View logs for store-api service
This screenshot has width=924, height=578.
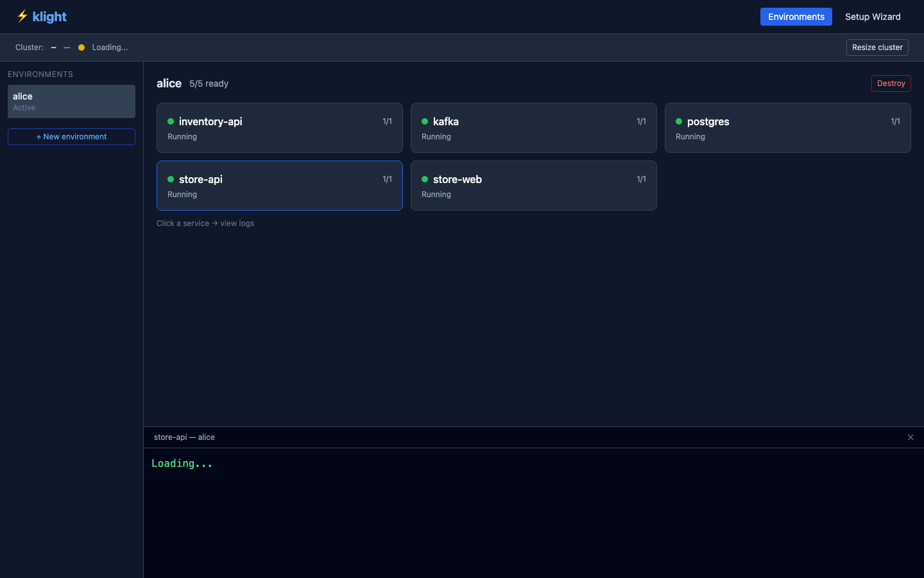(x=280, y=186)
